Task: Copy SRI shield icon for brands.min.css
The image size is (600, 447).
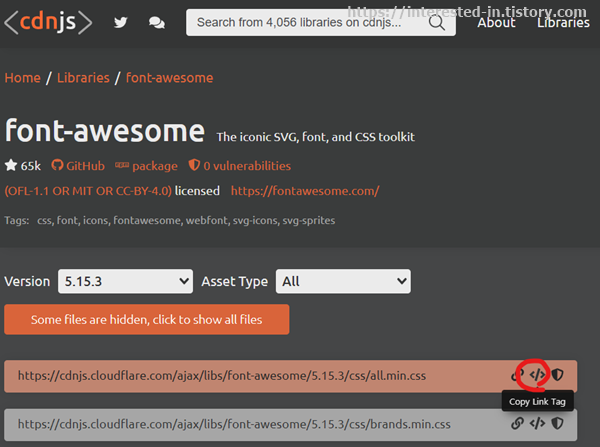Action: (x=558, y=423)
